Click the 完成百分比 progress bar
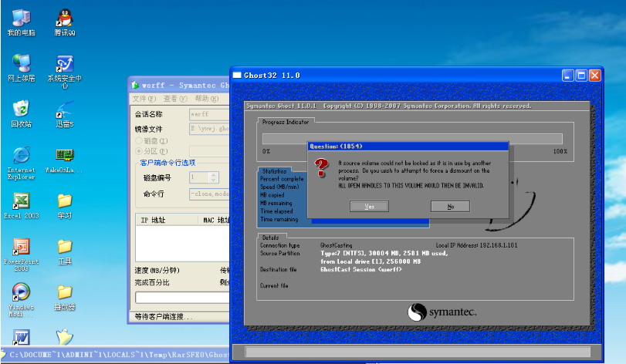 click(182, 298)
